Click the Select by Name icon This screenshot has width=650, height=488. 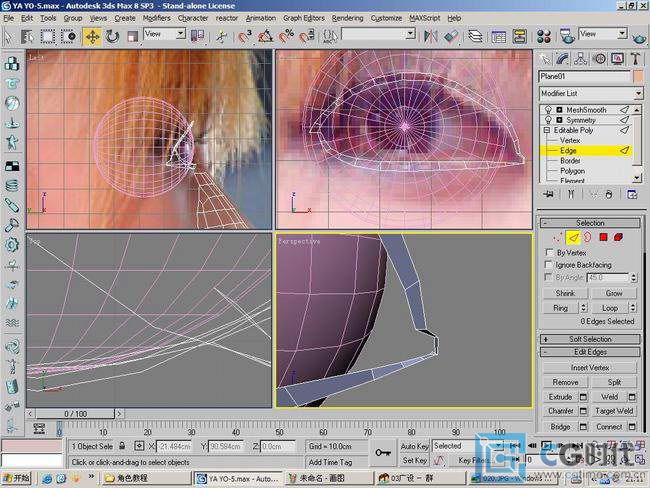[x=28, y=36]
